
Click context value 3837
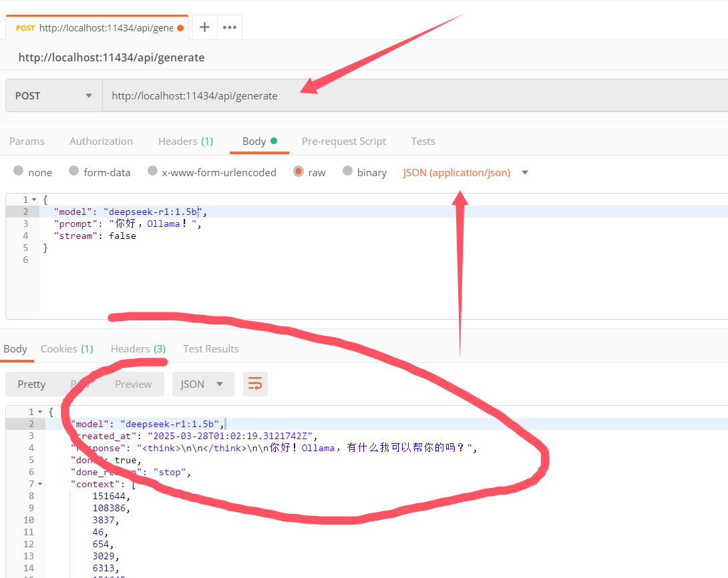pyautogui.click(x=103, y=520)
